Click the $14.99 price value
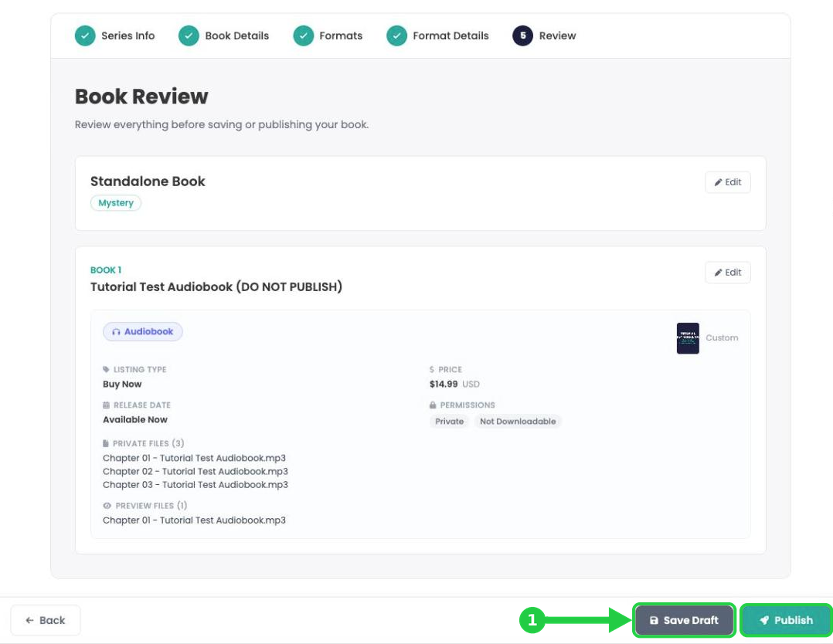The width and height of the screenshot is (833, 644). (444, 385)
